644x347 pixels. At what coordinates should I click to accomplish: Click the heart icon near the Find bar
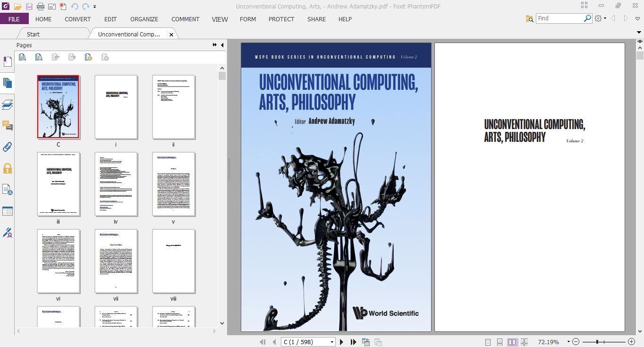638,18
